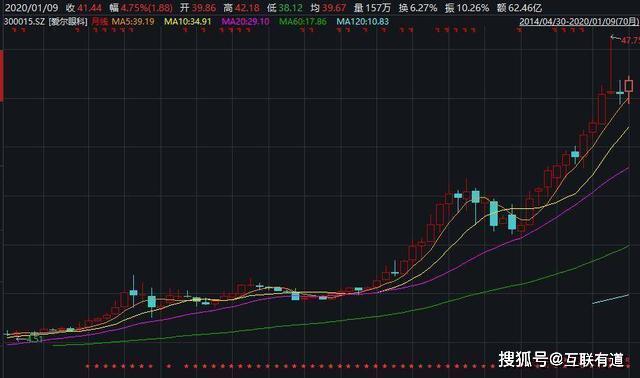Click the MA10:34.91 moving average label
Screen dimensions: 640x378
(188, 22)
